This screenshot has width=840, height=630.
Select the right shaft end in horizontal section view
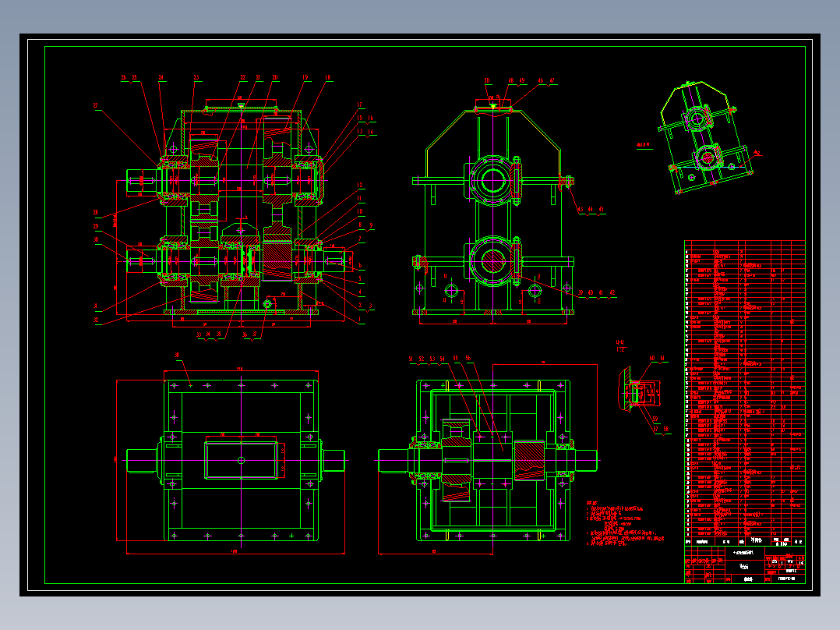point(586,461)
